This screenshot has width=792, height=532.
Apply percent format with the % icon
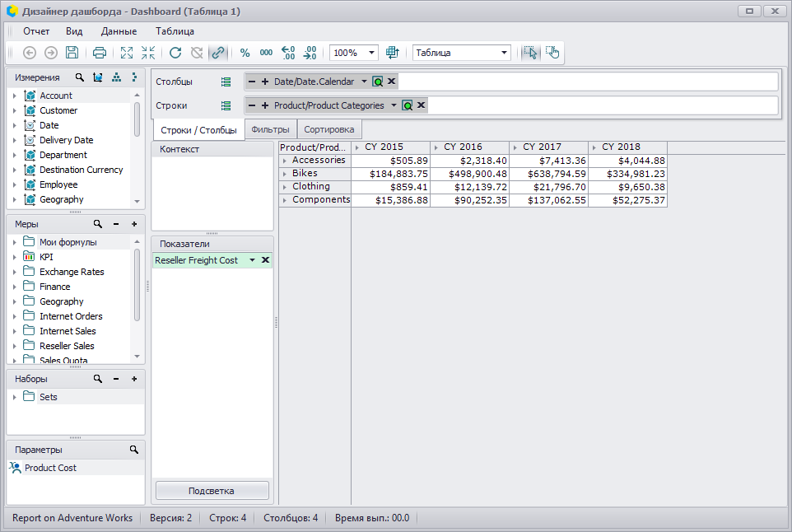[x=245, y=53]
